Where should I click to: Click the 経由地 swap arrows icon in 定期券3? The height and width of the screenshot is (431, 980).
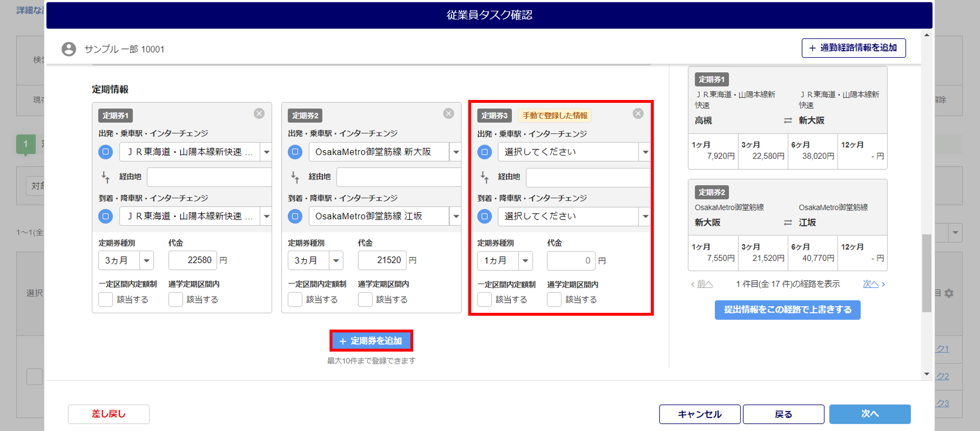[x=484, y=177]
